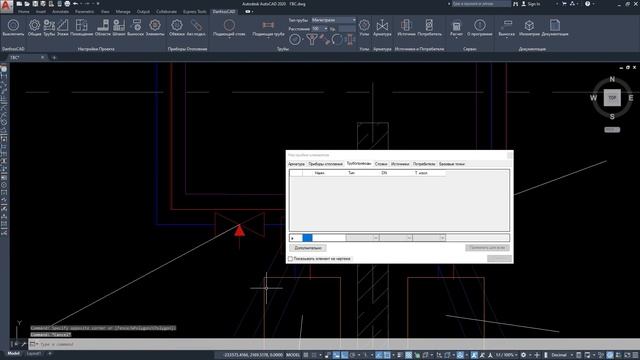Click the greyed apply-to-all button in dialog
This screenshot has width=640, height=360.
point(487,248)
